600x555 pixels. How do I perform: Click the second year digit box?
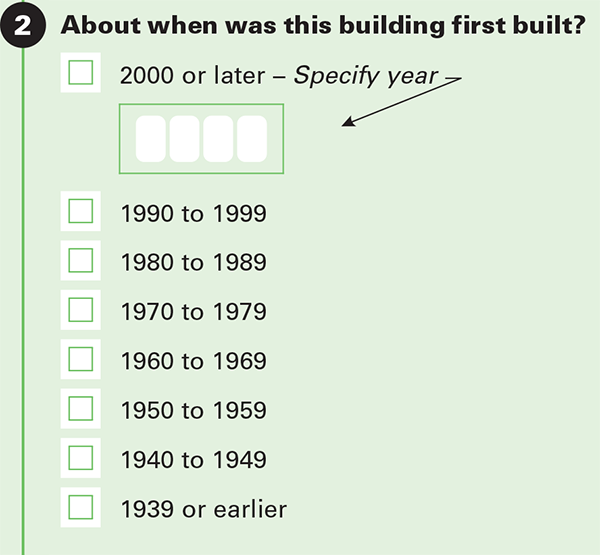pos(184,139)
